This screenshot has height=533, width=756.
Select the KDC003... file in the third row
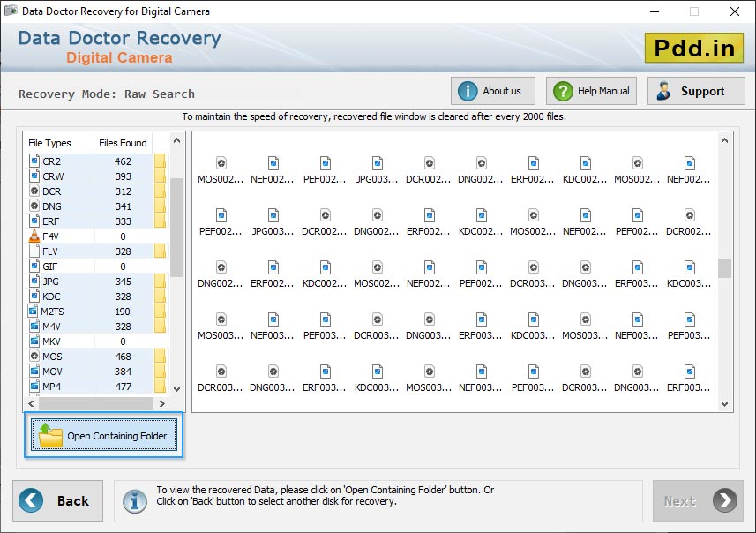coord(690,274)
